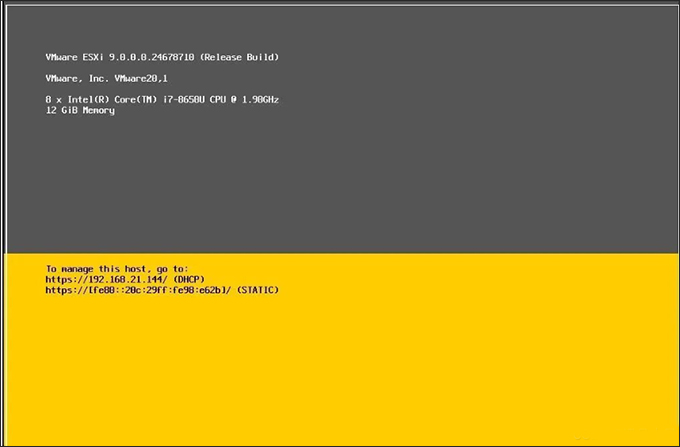
Task: Click the IPv6 fe80 (STATIC) address line
Action: pyautogui.click(x=162, y=290)
